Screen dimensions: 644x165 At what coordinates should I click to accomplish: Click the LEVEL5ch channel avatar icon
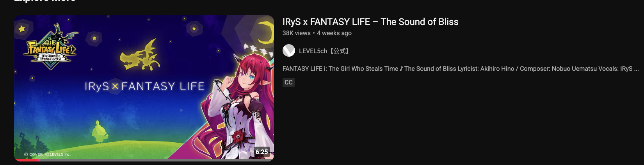pyautogui.click(x=289, y=50)
